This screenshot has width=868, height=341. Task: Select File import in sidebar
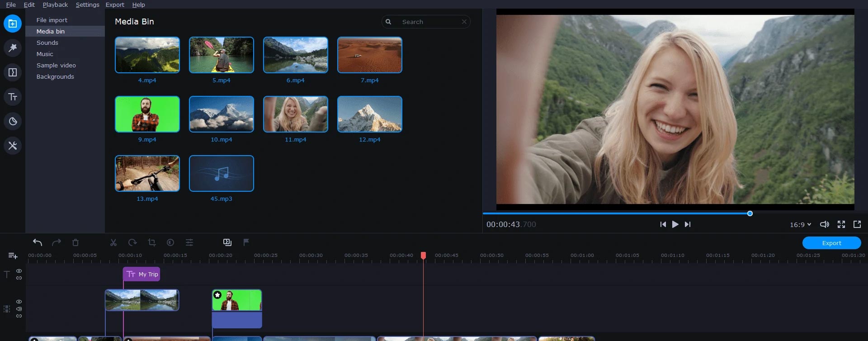pyautogui.click(x=65, y=20)
